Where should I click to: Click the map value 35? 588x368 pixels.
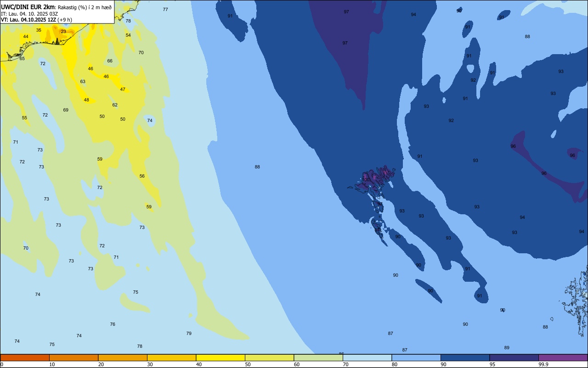pyautogui.click(x=39, y=30)
